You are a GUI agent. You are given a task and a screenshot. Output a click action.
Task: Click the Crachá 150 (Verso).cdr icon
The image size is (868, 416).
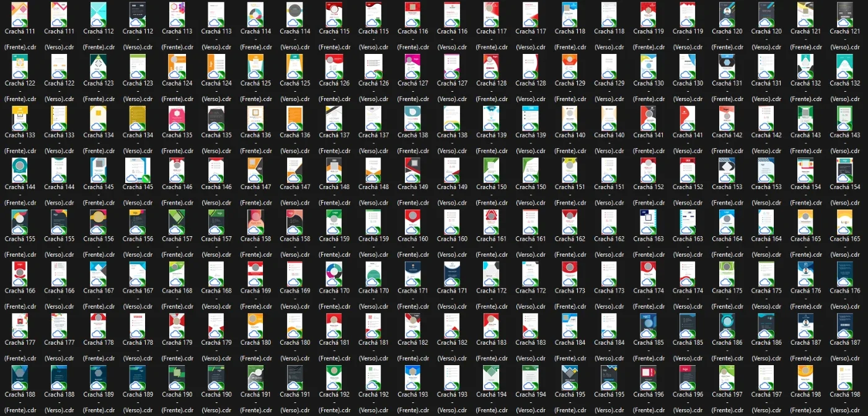[530, 169]
